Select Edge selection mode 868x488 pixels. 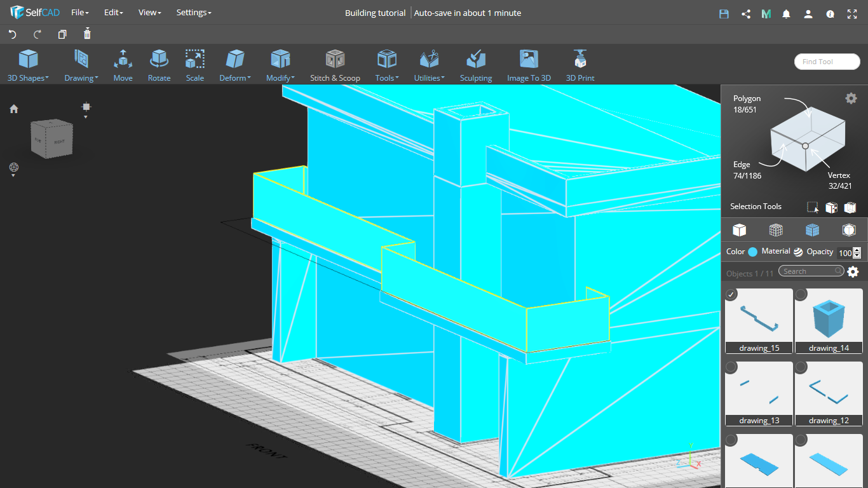point(747,170)
